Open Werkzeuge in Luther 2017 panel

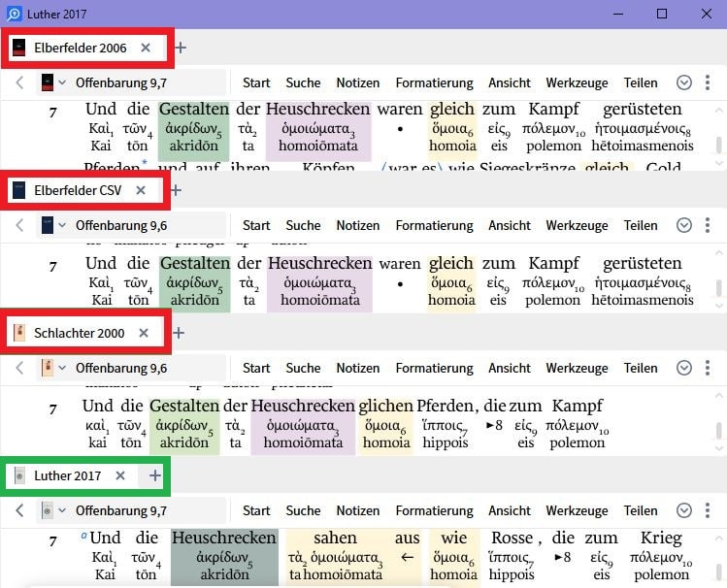point(578,511)
